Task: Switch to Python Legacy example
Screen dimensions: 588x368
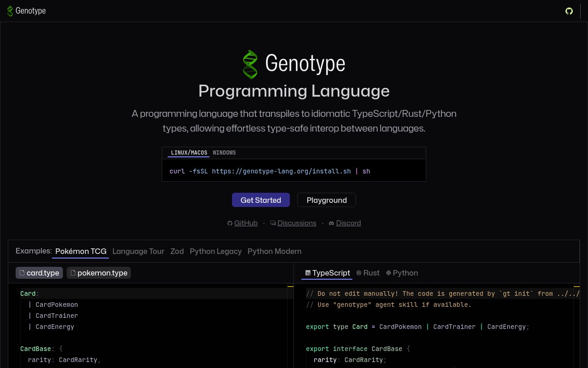Action: tap(215, 251)
